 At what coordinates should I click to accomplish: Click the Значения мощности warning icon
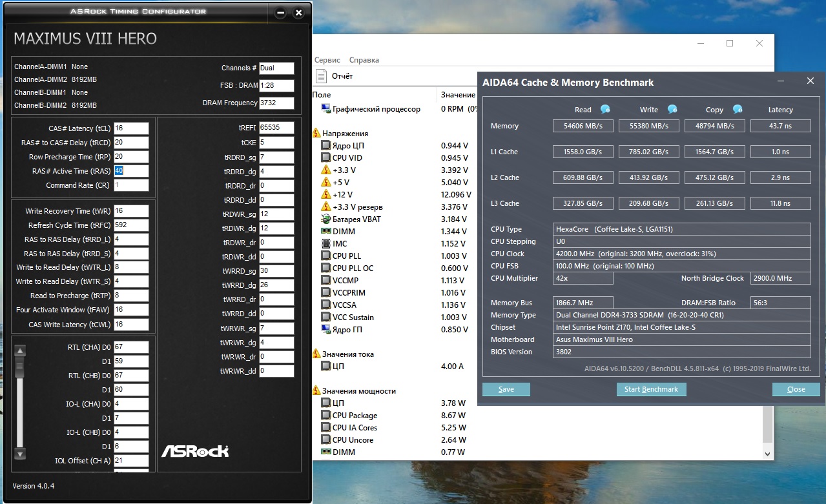(x=316, y=391)
